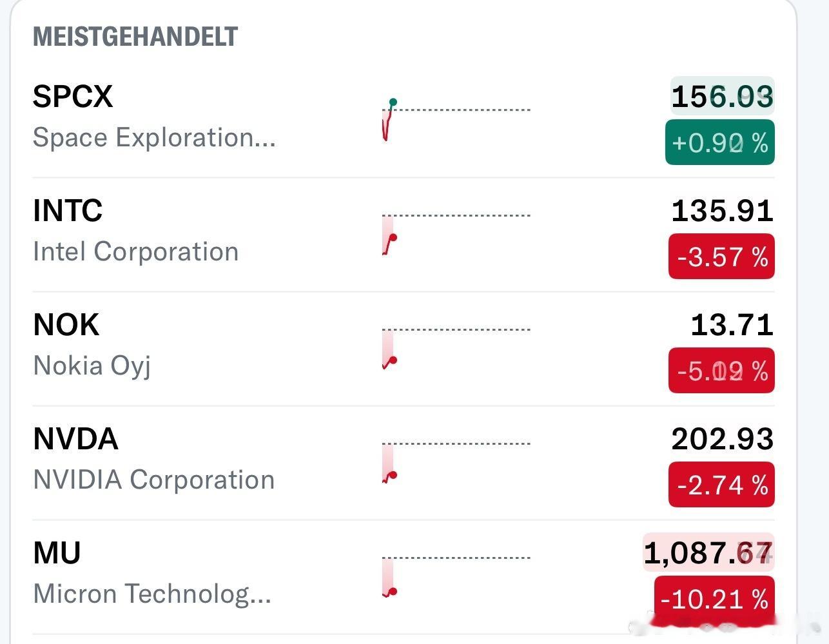Open the MU sparkline chart

(x=456, y=577)
